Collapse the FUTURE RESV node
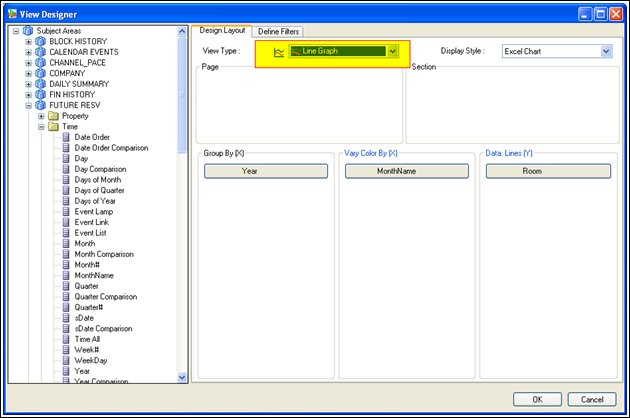Viewport: 630px width, 418px height. pyautogui.click(x=28, y=105)
